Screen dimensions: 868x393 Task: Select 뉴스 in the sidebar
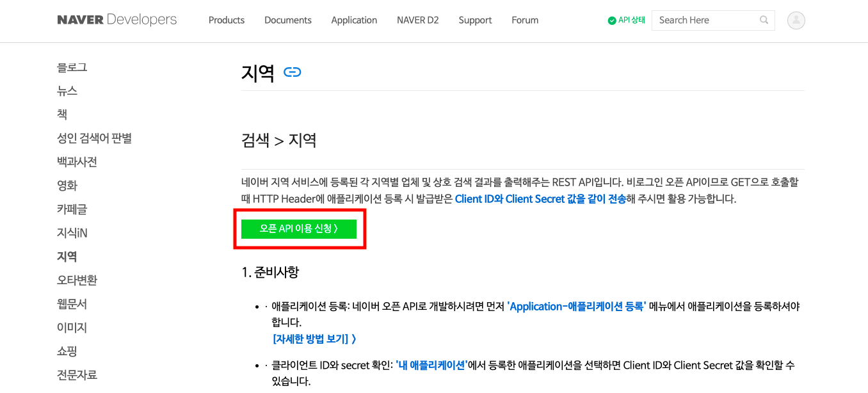point(67,91)
